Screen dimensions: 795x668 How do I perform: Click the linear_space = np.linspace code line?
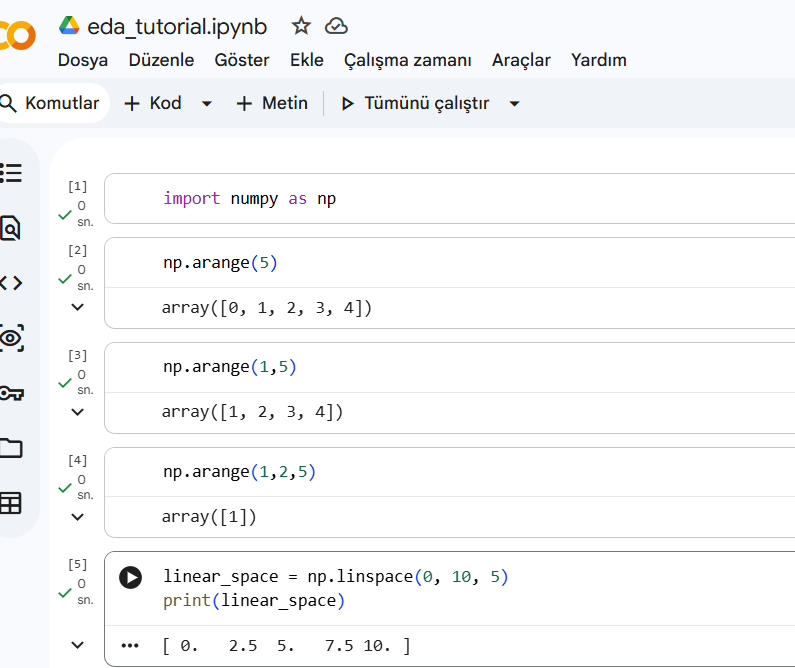336,577
